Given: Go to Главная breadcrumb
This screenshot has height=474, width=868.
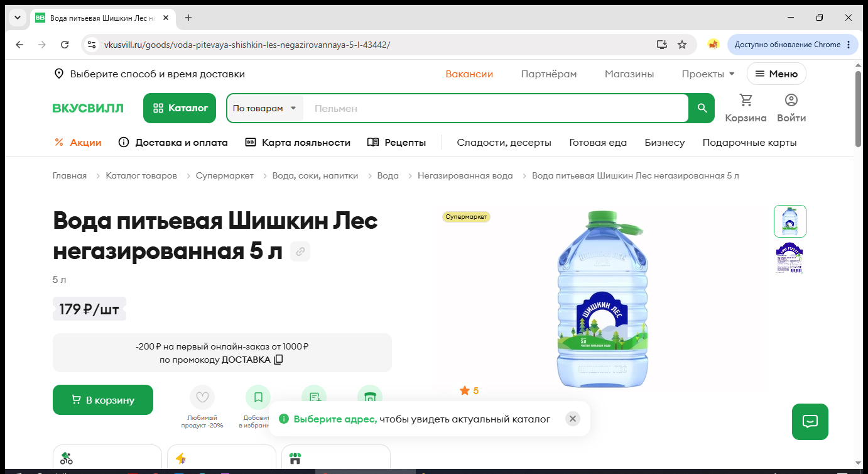Looking at the screenshot, I should tap(70, 175).
